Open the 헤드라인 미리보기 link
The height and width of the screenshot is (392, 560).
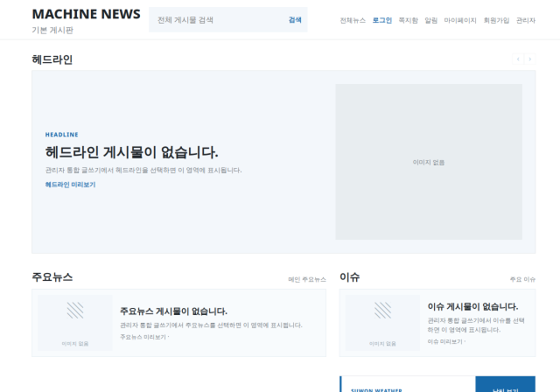coord(70,185)
